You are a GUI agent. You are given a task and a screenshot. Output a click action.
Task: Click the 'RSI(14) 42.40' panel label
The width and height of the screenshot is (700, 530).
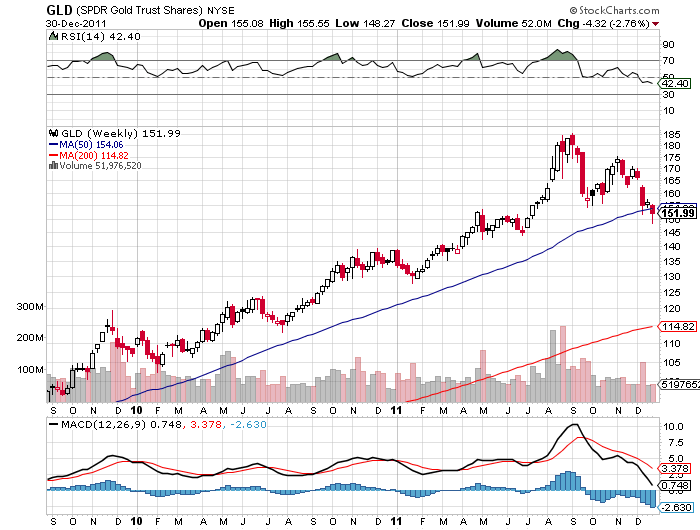coord(100,37)
